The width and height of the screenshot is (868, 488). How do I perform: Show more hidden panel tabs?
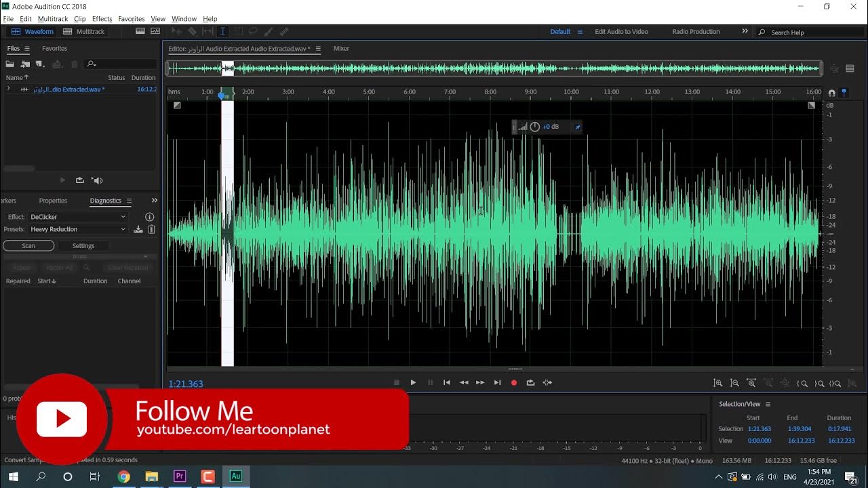coord(154,201)
